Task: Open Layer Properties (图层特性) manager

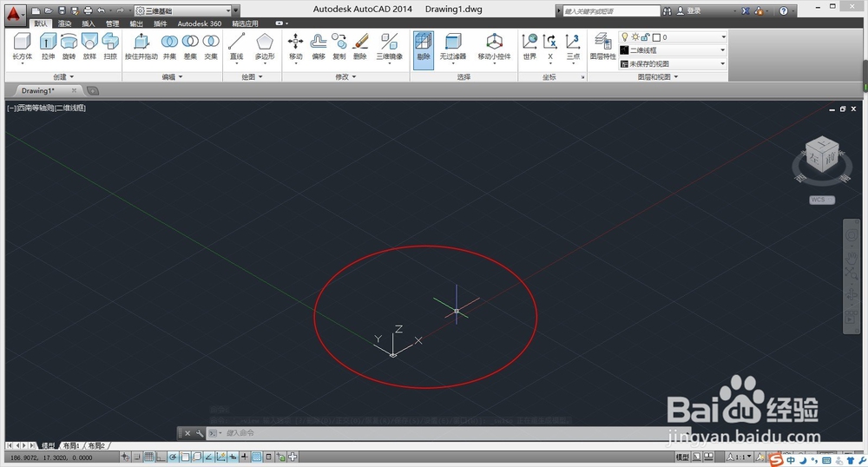Action: tap(602, 47)
